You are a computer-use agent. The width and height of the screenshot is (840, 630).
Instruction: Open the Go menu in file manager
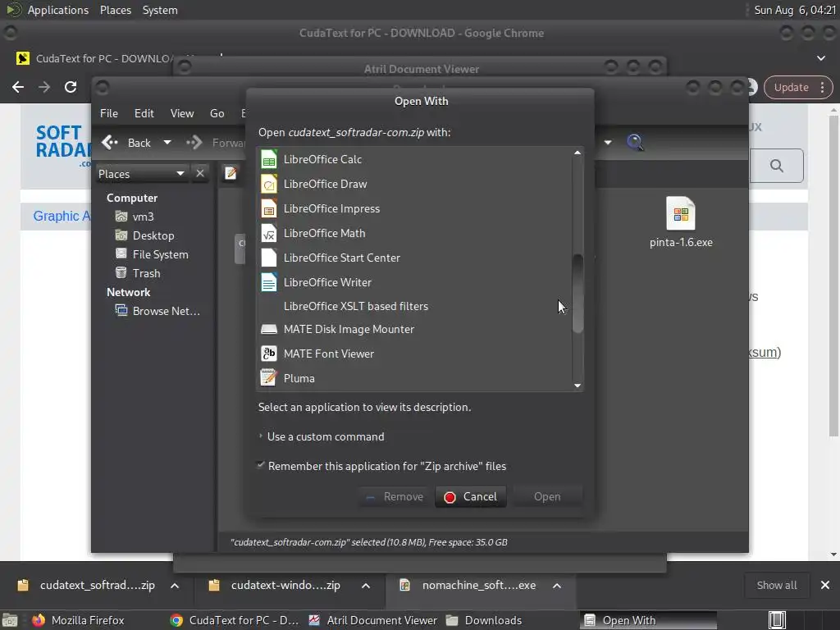pyautogui.click(x=217, y=113)
